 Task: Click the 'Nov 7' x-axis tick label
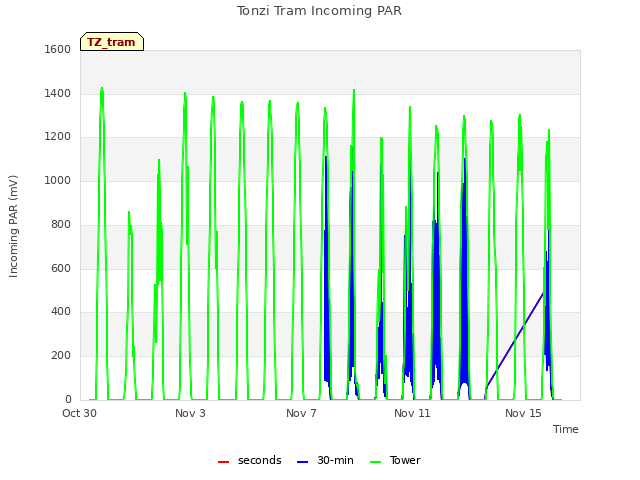(301, 413)
